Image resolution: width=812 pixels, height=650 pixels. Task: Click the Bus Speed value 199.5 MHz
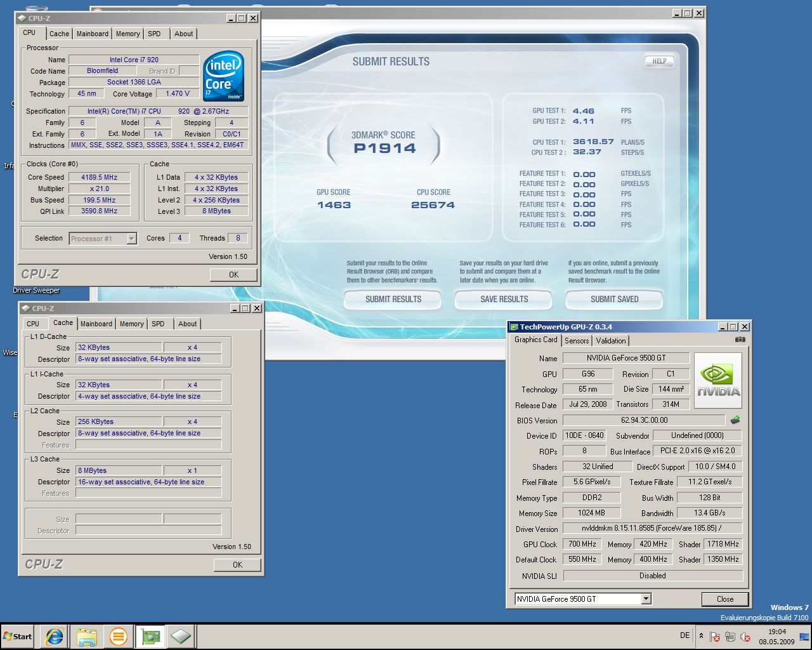100,200
